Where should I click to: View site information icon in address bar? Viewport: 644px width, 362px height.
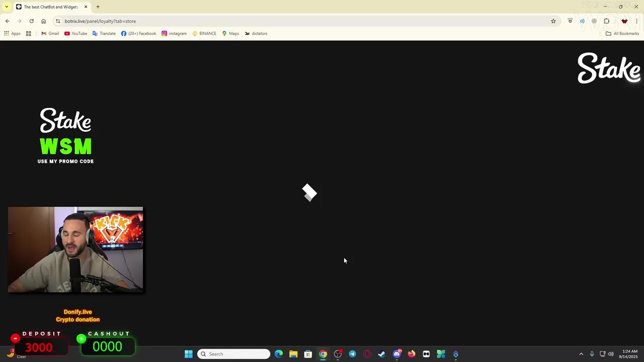(x=58, y=21)
